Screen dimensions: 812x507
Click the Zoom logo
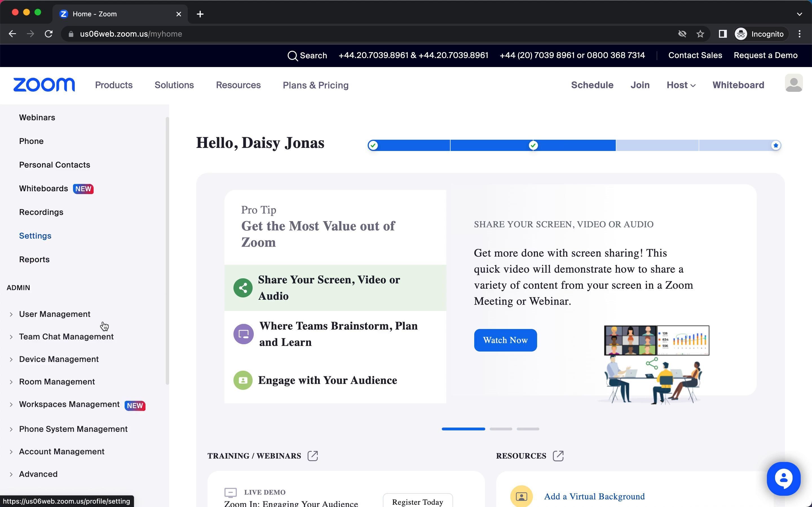[44, 85]
